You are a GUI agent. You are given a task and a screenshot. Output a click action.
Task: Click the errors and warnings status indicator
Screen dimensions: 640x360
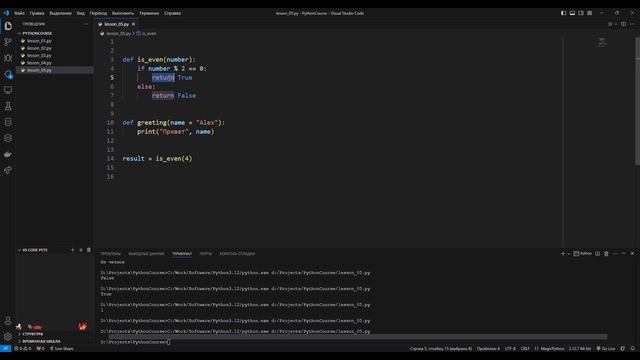click(x=23, y=349)
